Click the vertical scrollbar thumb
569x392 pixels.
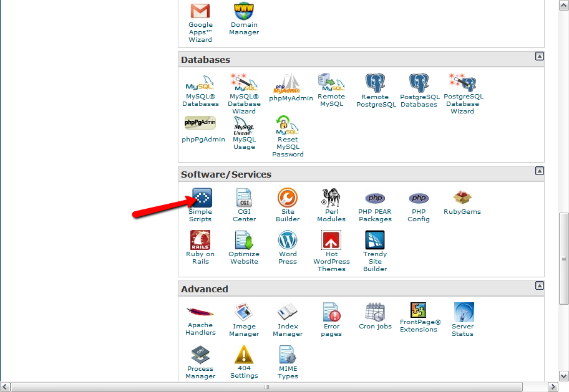563,259
